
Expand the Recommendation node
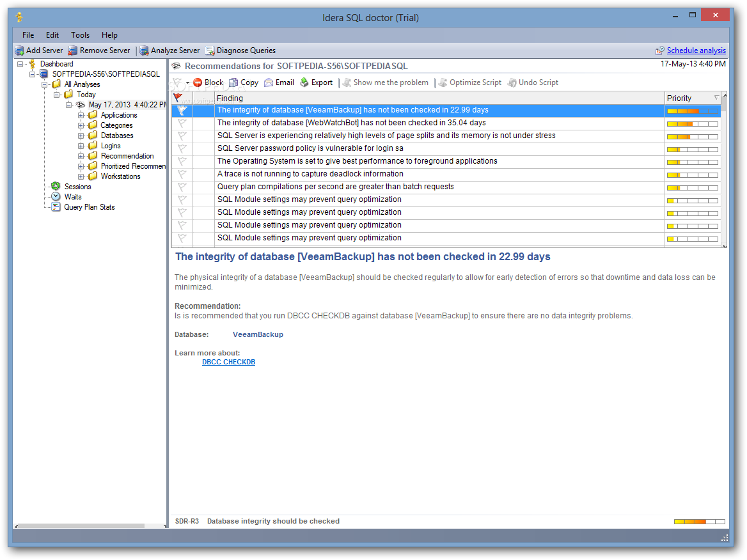81,156
